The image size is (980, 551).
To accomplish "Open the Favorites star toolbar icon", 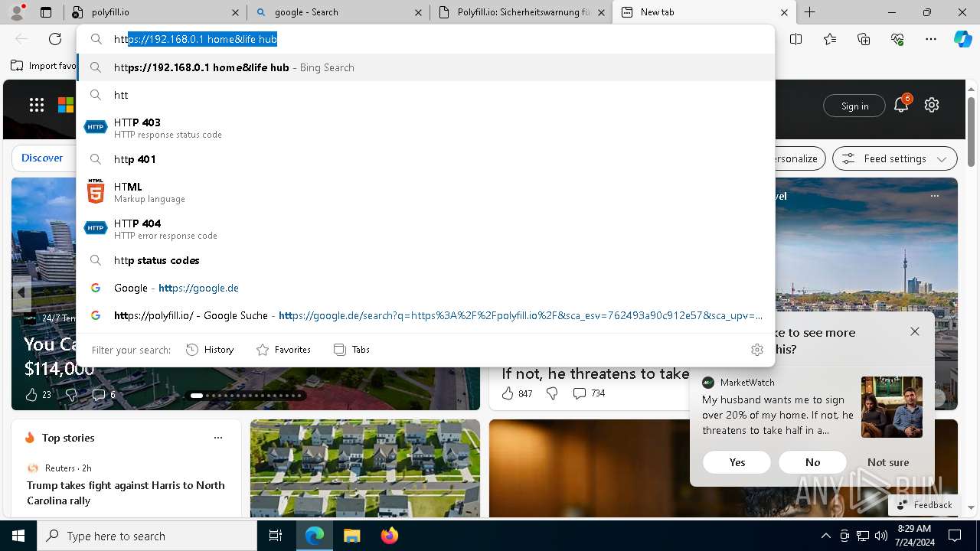I will pyautogui.click(x=830, y=39).
